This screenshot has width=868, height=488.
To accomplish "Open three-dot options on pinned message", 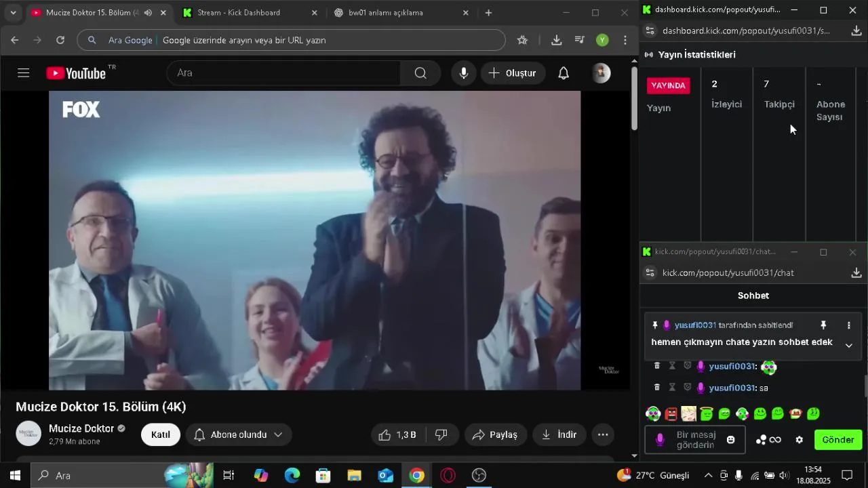I will [x=848, y=325].
